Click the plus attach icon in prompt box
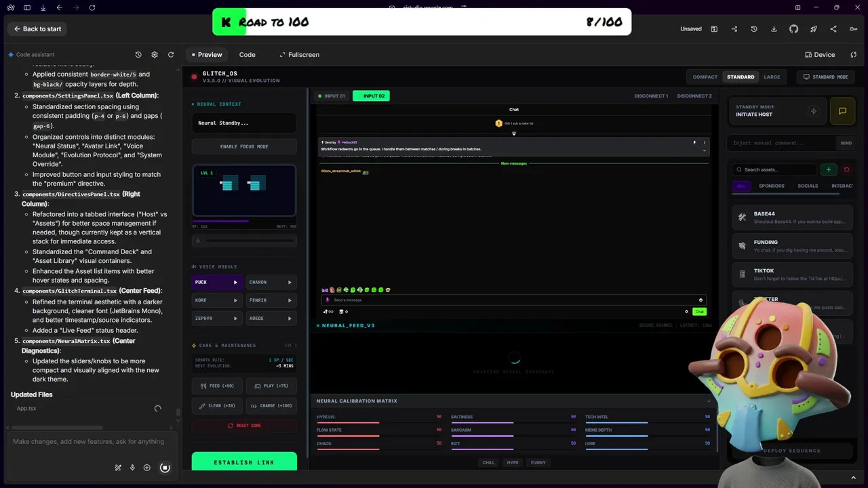Viewport: 868px width, 488px height. pyautogui.click(x=146, y=468)
